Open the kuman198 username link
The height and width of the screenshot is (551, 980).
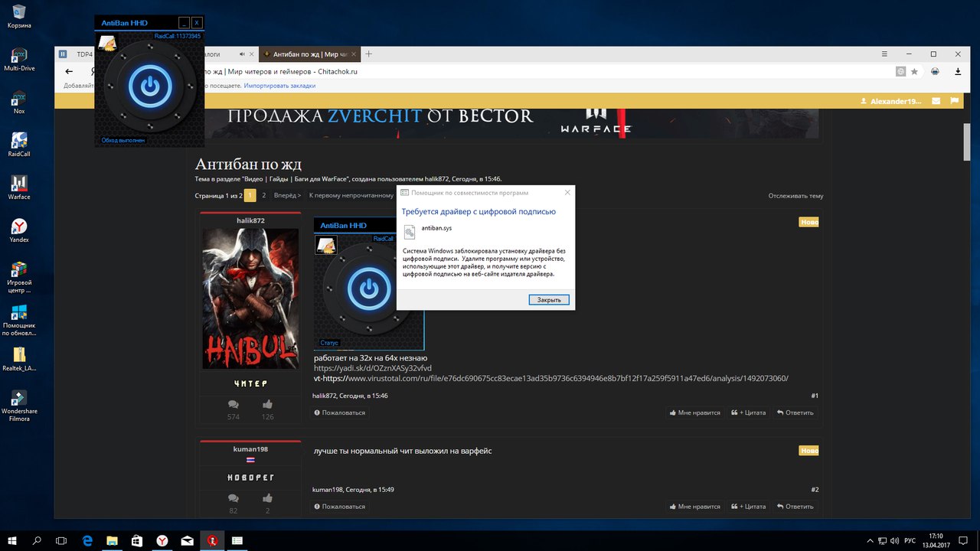point(250,449)
